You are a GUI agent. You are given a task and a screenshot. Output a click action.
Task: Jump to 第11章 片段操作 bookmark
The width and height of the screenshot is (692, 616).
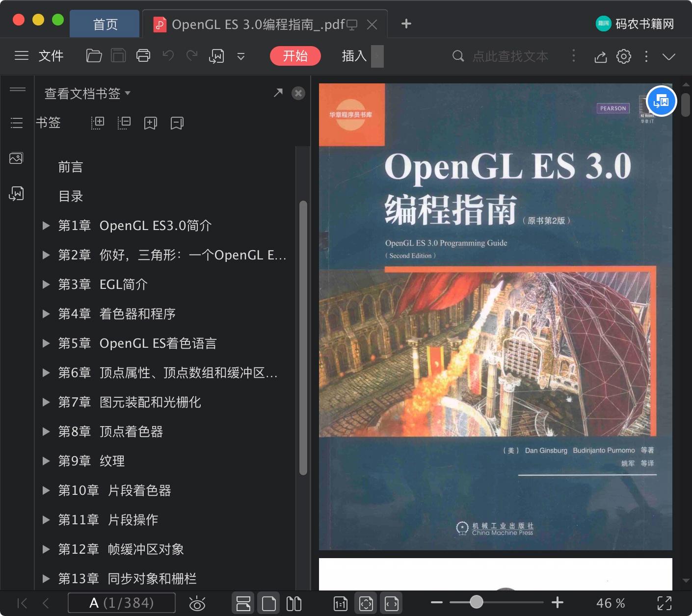click(108, 520)
